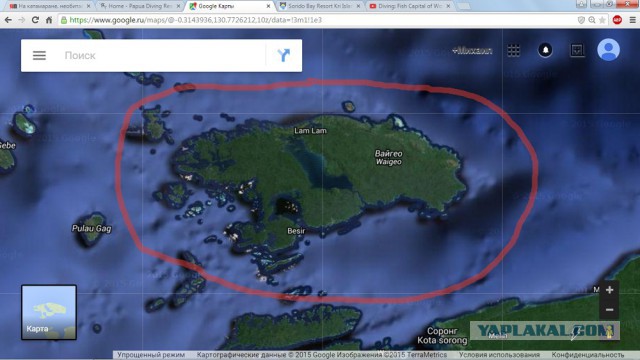Open the browser home page

(x=49, y=20)
